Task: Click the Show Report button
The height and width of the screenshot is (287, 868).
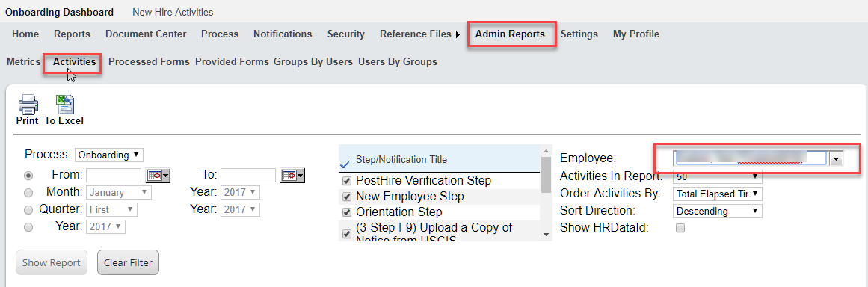Action: (52, 262)
